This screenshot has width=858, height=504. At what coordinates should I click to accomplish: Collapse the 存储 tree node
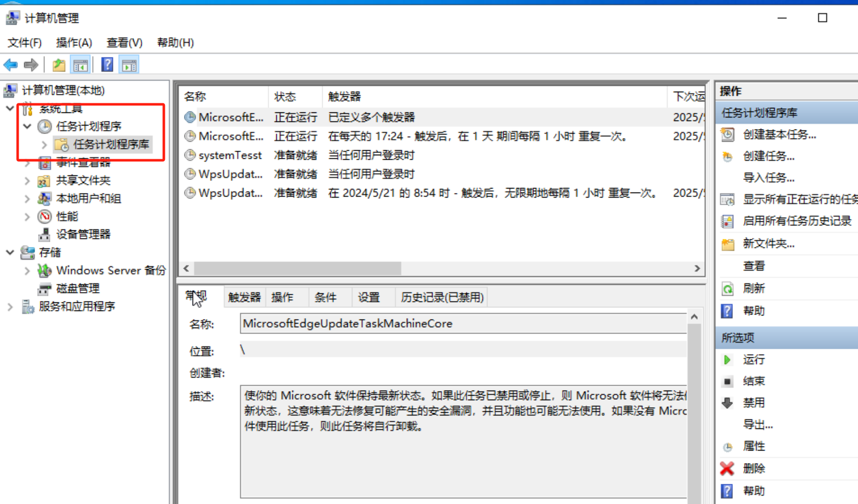(10, 252)
